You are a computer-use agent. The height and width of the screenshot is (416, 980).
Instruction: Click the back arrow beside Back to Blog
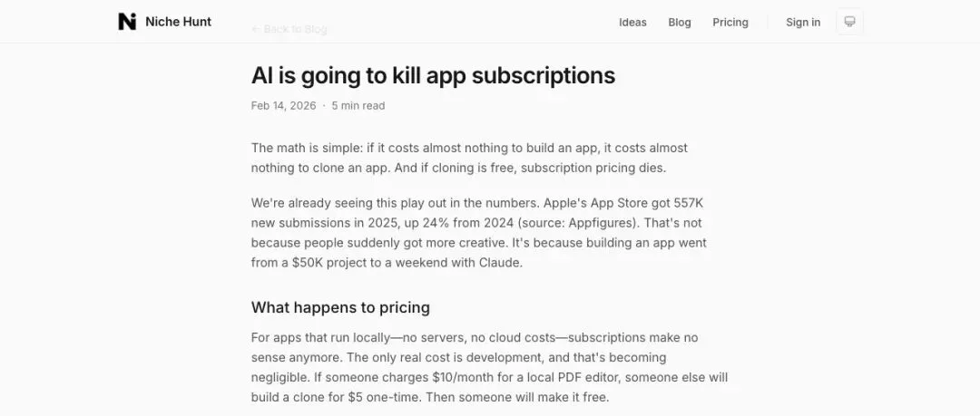click(256, 29)
